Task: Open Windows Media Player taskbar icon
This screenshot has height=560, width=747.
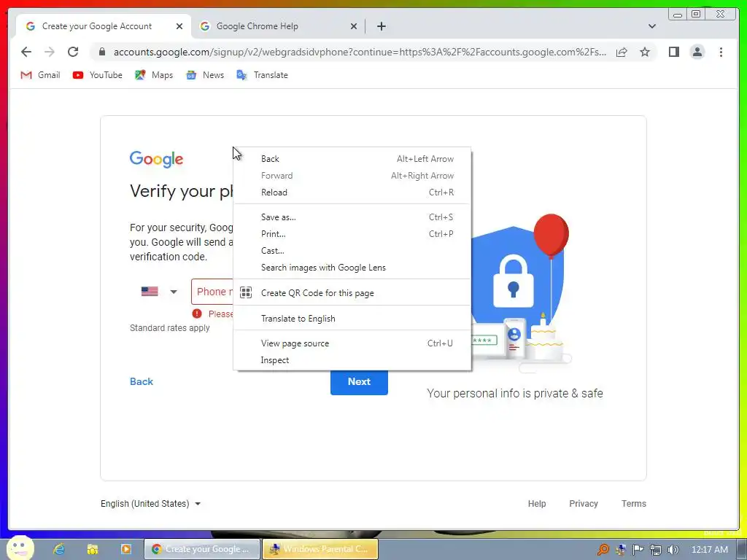Action: pyautogui.click(x=125, y=549)
